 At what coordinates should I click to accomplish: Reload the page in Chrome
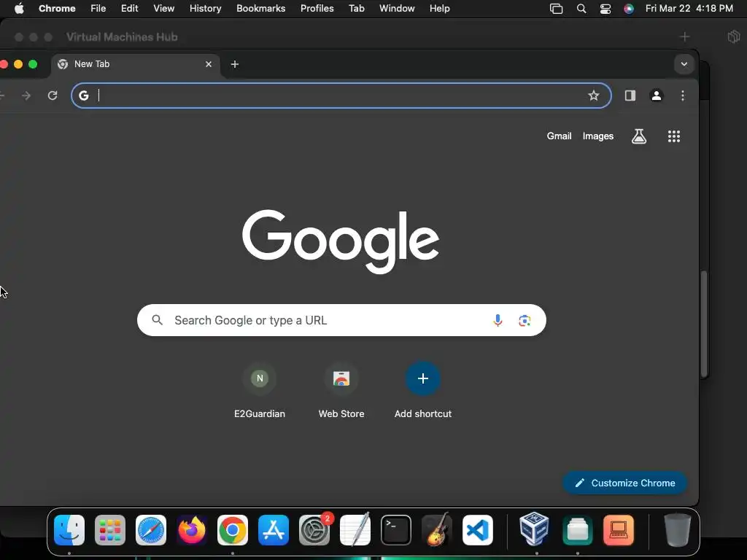tap(53, 96)
